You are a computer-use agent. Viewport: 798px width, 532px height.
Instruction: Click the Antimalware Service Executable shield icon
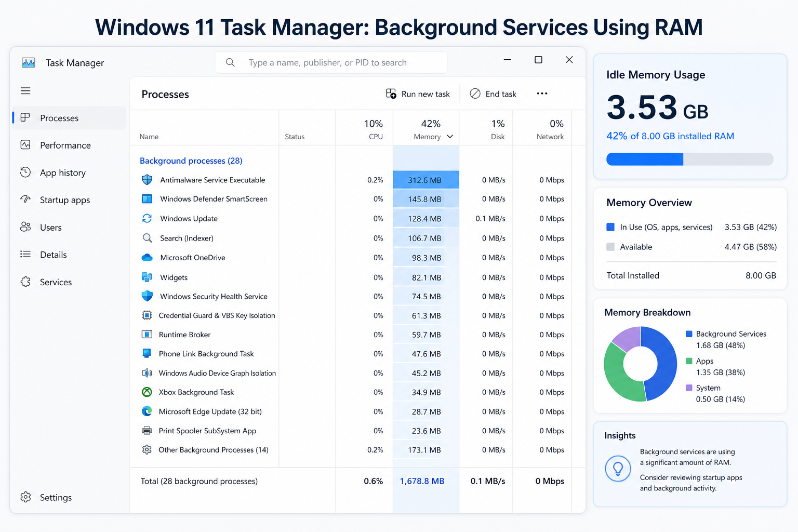(x=147, y=180)
